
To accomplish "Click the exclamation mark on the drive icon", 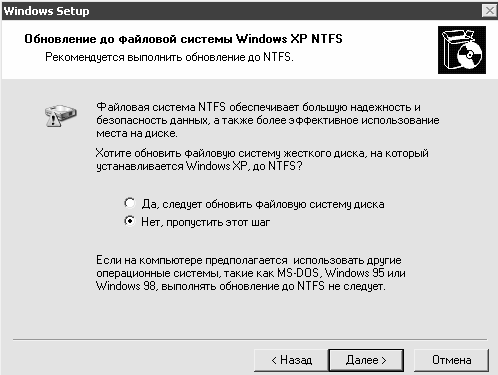I will click(52, 120).
